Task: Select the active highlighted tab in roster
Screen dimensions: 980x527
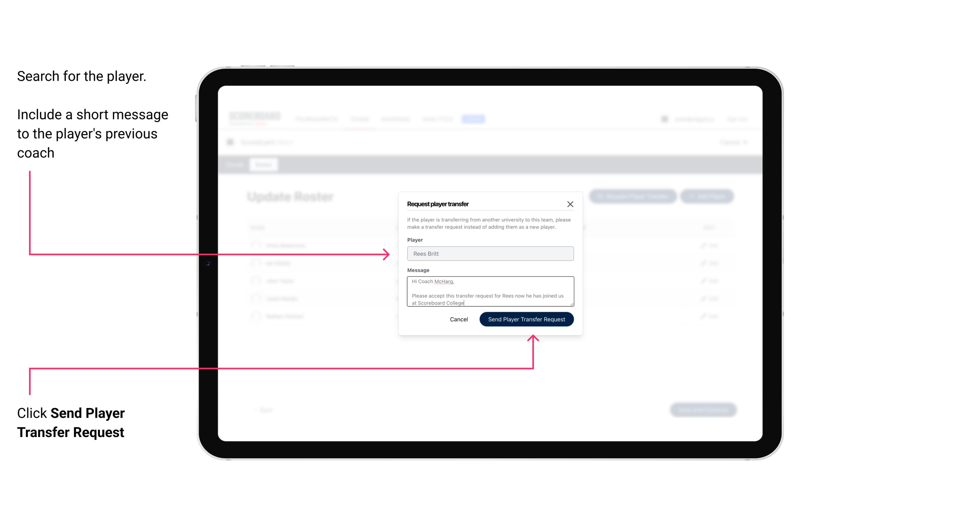Action: pos(263,164)
